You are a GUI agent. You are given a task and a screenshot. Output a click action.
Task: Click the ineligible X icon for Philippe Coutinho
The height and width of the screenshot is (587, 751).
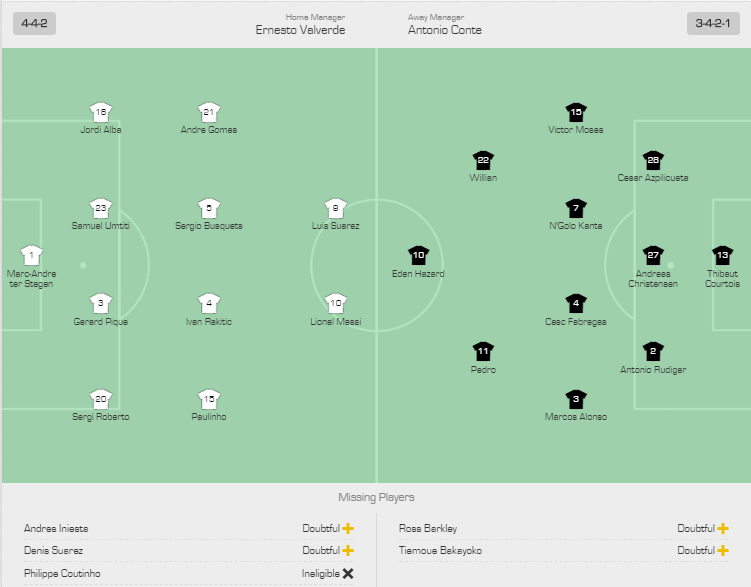(348, 573)
